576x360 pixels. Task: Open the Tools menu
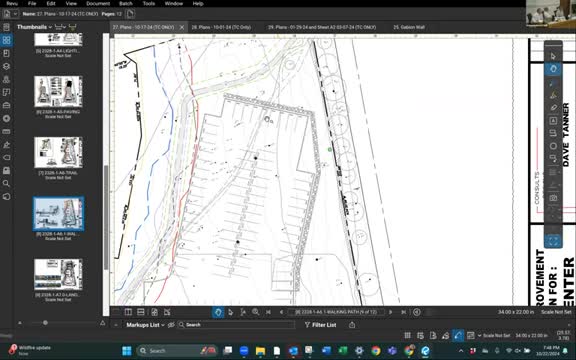tap(149, 3)
